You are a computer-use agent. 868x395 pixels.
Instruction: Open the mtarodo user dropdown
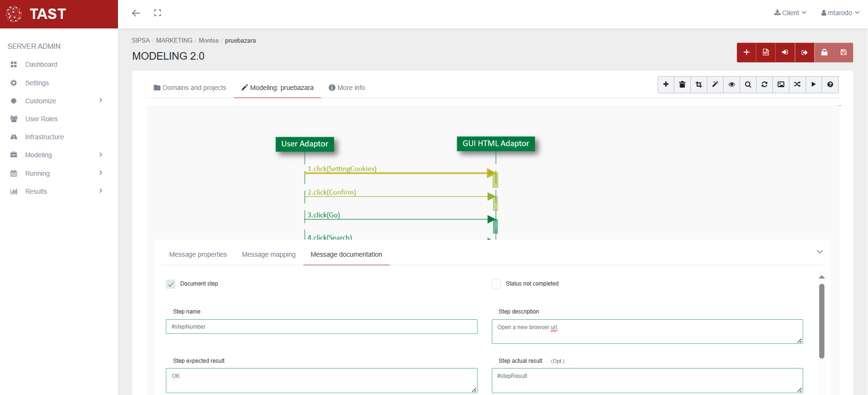point(840,13)
